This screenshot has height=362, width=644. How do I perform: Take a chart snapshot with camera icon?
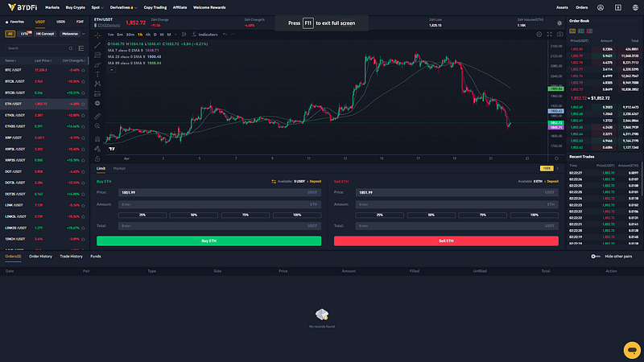click(559, 35)
